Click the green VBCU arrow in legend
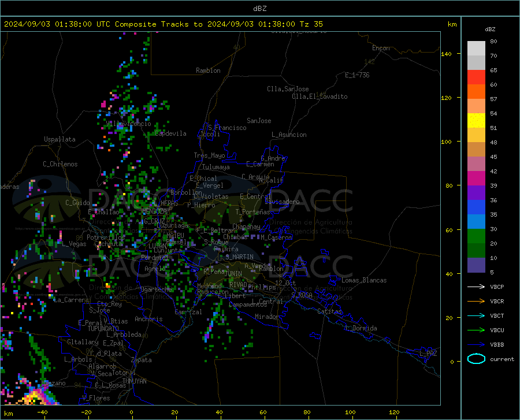The image size is (520, 420). pyautogui.click(x=476, y=330)
